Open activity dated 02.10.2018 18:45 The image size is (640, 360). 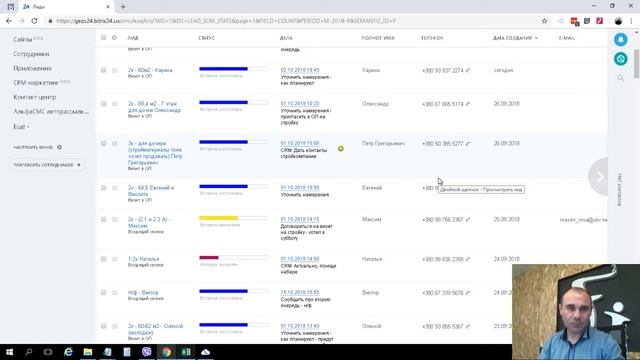click(300, 70)
